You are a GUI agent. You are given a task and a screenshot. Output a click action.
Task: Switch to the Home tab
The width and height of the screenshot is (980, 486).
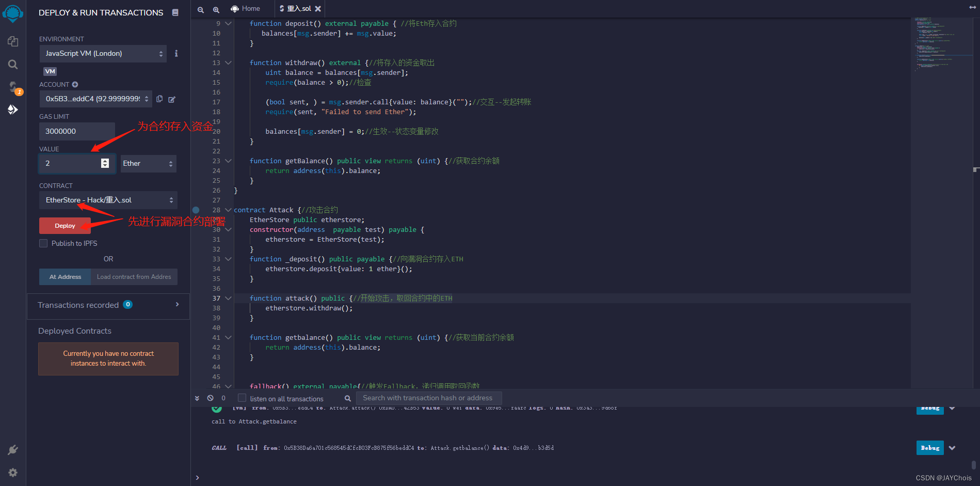click(246, 9)
